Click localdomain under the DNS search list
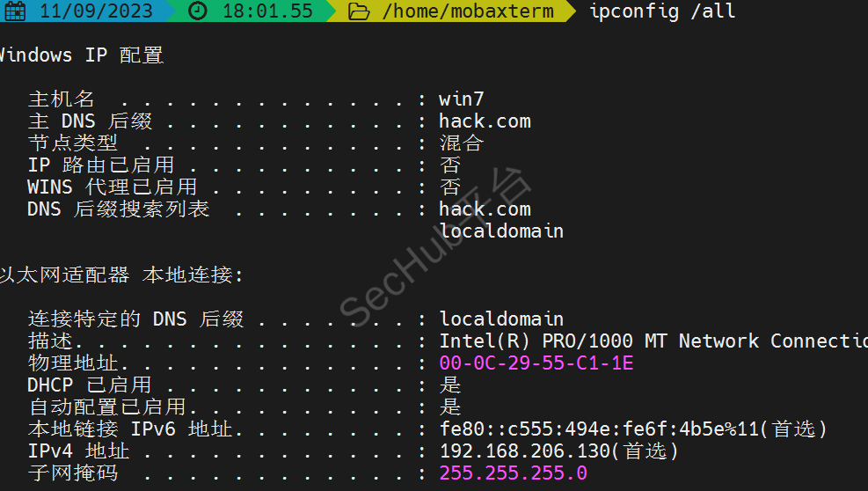 [501, 231]
